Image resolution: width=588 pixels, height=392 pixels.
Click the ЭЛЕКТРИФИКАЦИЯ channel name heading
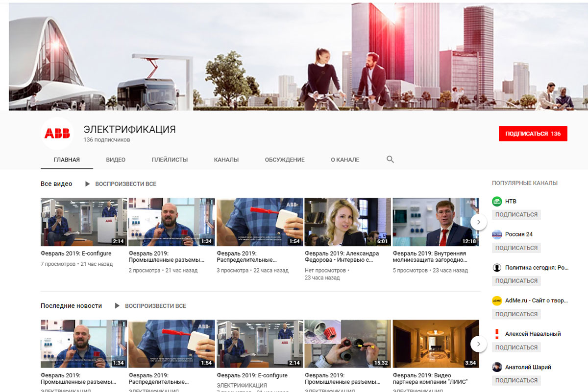pyautogui.click(x=129, y=130)
